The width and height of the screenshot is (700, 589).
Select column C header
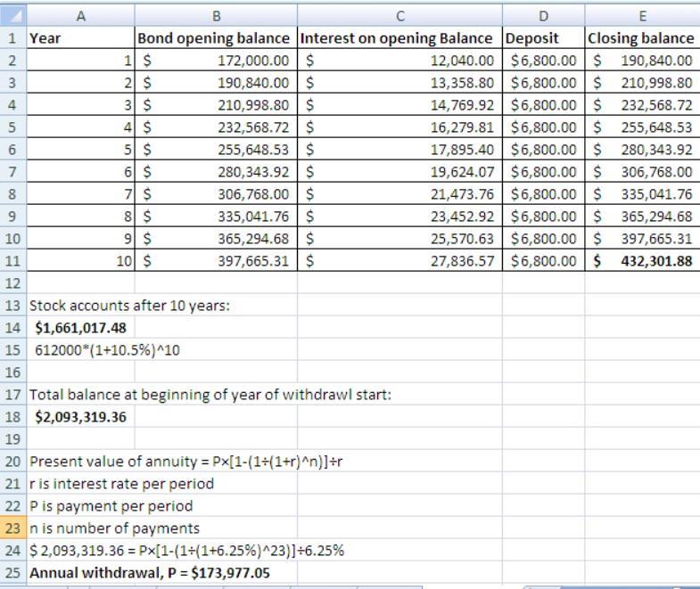point(399,14)
